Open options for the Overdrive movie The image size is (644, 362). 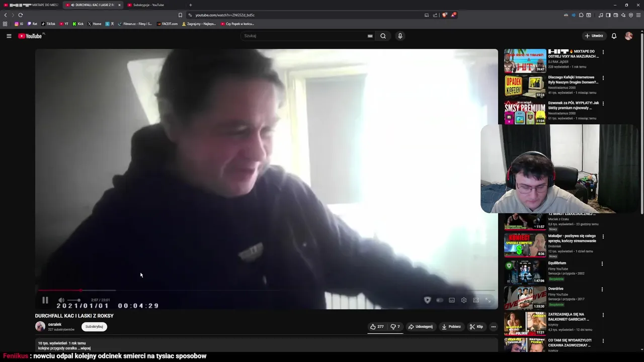click(603, 289)
